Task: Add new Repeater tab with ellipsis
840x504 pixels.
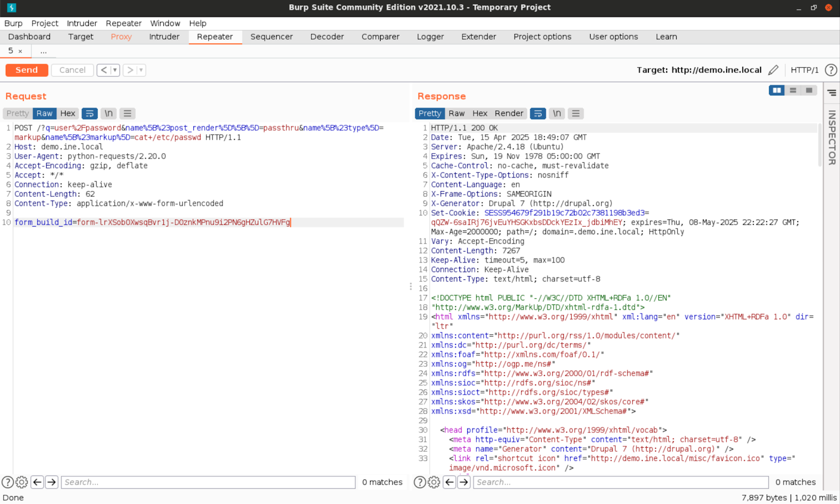Action: 44,51
